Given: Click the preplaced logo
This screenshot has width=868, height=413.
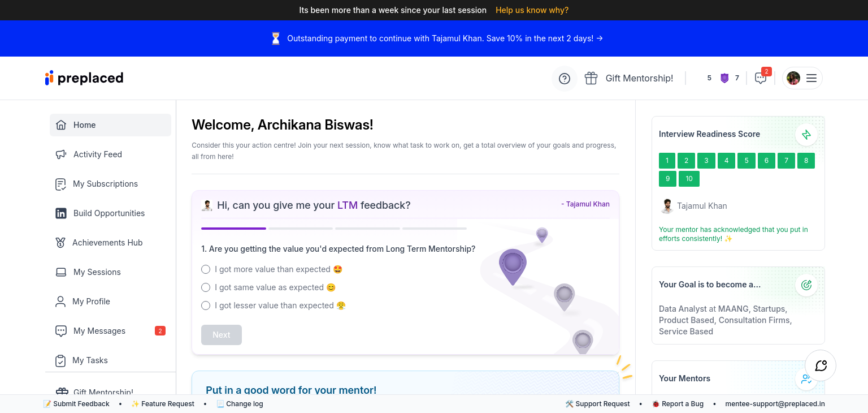Looking at the screenshot, I should coord(84,78).
